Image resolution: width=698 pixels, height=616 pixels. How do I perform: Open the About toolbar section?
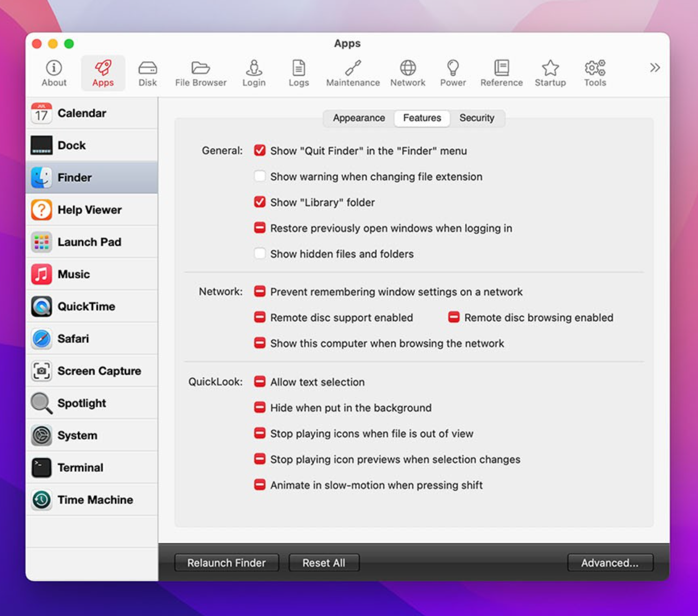pyautogui.click(x=54, y=73)
